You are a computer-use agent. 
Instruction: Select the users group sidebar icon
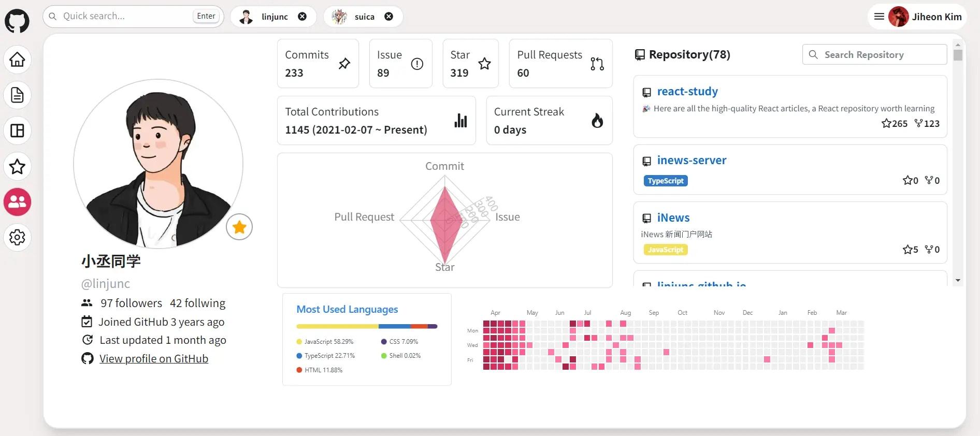[x=17, y=202]
